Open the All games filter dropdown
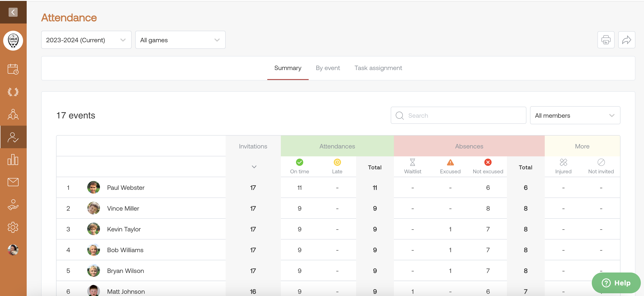 coord(180,40)
